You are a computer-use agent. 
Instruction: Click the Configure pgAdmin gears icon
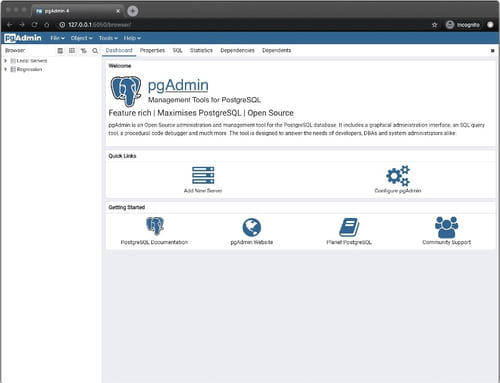(398, 175)
